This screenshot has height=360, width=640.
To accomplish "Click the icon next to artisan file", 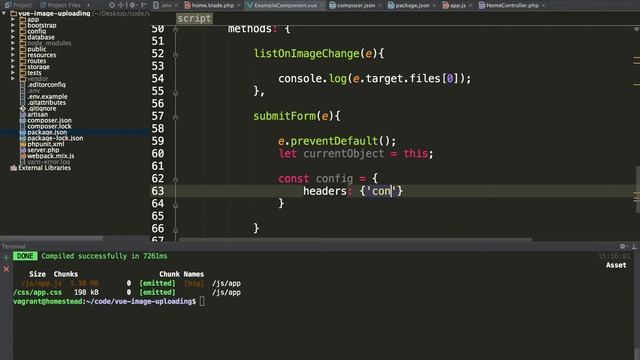I will [23, 114].
